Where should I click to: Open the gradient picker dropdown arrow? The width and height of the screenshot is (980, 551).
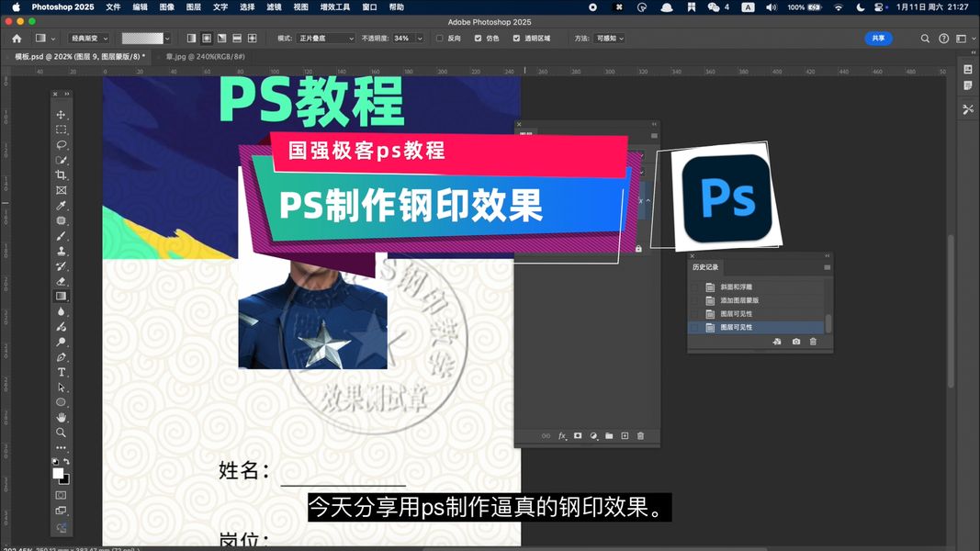coord(167,39)
